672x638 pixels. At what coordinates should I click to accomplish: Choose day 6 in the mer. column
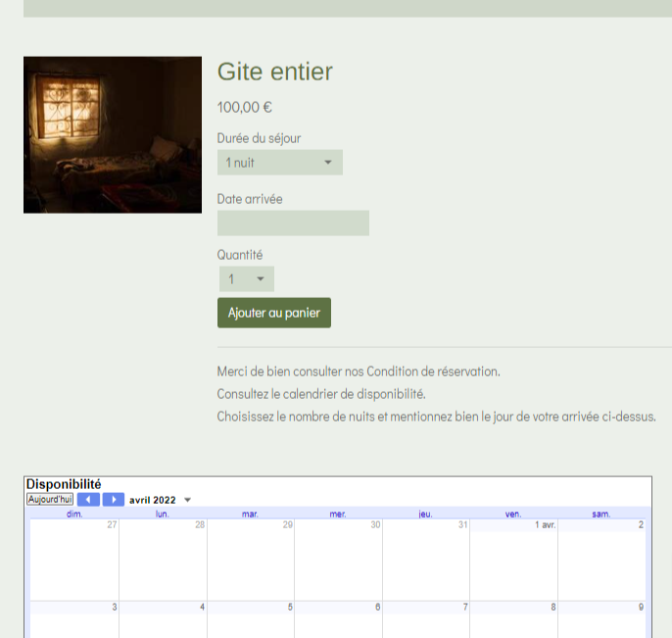pos(338,619)
